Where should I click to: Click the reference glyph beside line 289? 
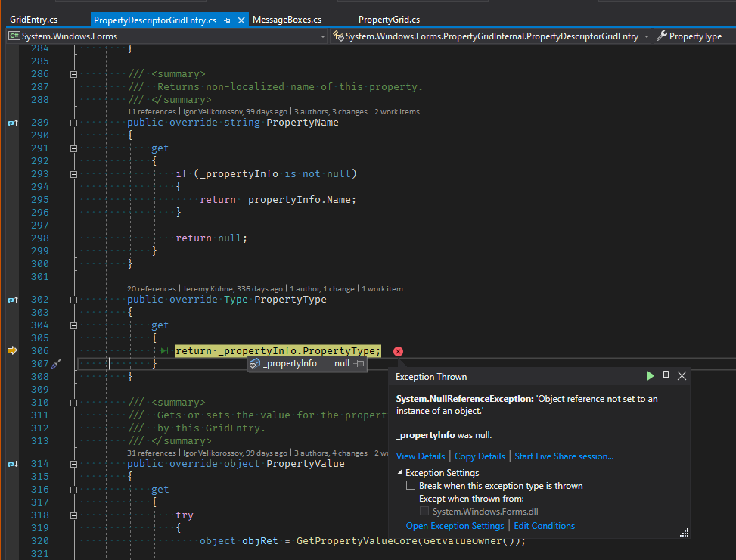coord(12,122)
